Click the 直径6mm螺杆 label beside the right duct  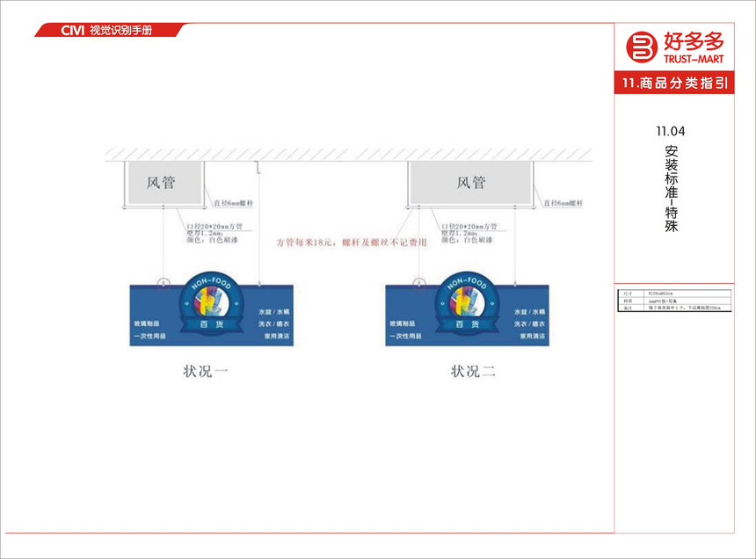(x=563, y=203)
